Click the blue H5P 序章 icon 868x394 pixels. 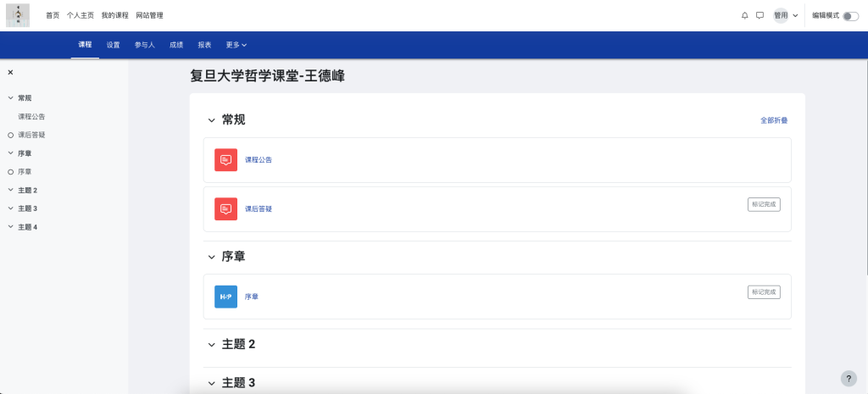(x=225, y=297)
